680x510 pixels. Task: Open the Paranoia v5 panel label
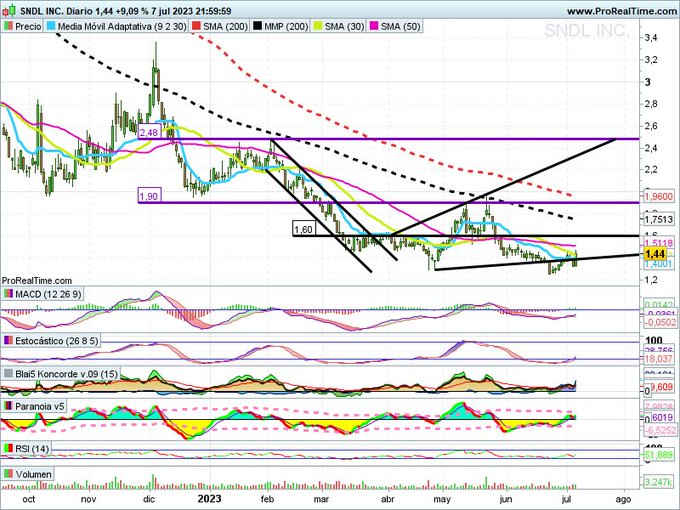click(x=39, y=406)
